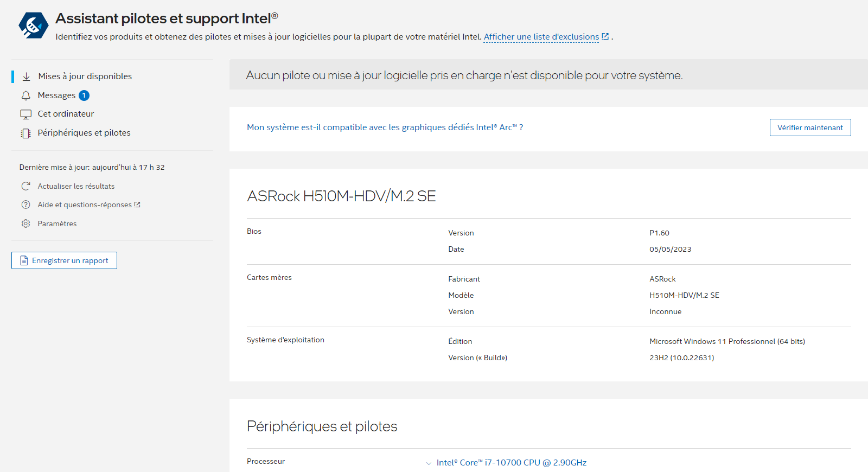Click the motherboard version value Inconnue

pyautogui.click(x=665, y=311)
